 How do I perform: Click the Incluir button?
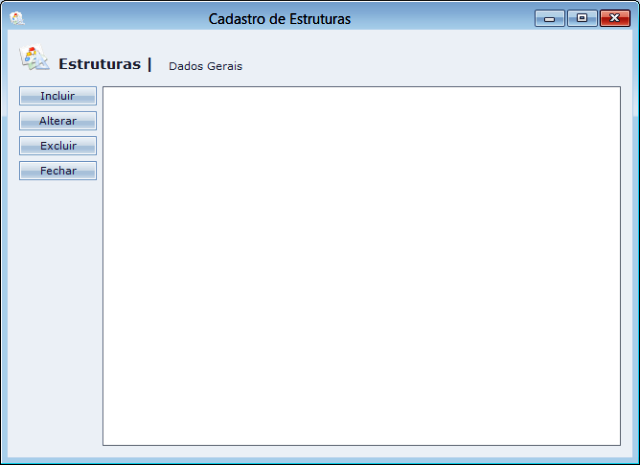pyautogui.click(x=58, y=96)
